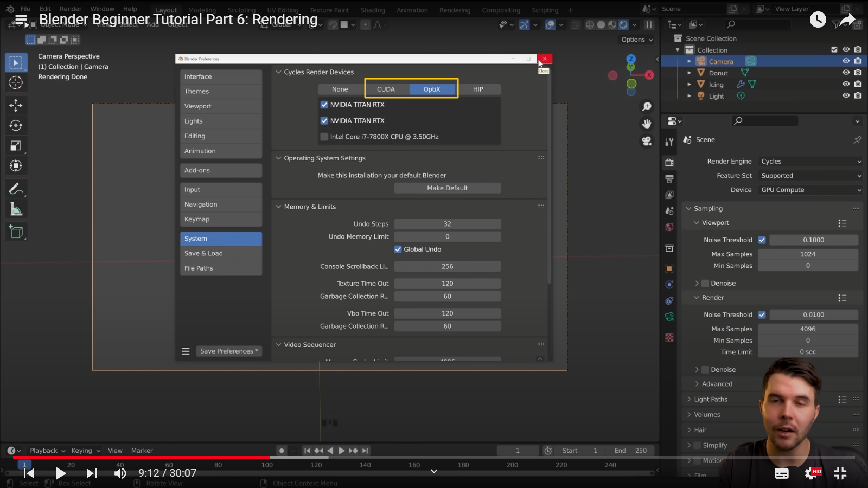Open the Output properties tab icon
The width and height of the screenshot is (868, 488).
point(669,179)
